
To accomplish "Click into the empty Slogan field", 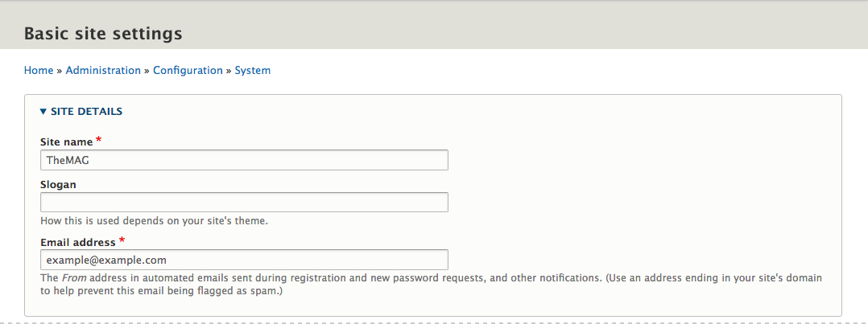I will 244,203.
